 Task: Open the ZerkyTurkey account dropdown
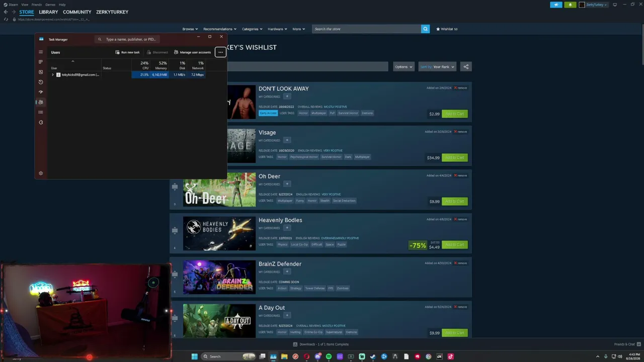click(x=594, y=5)
